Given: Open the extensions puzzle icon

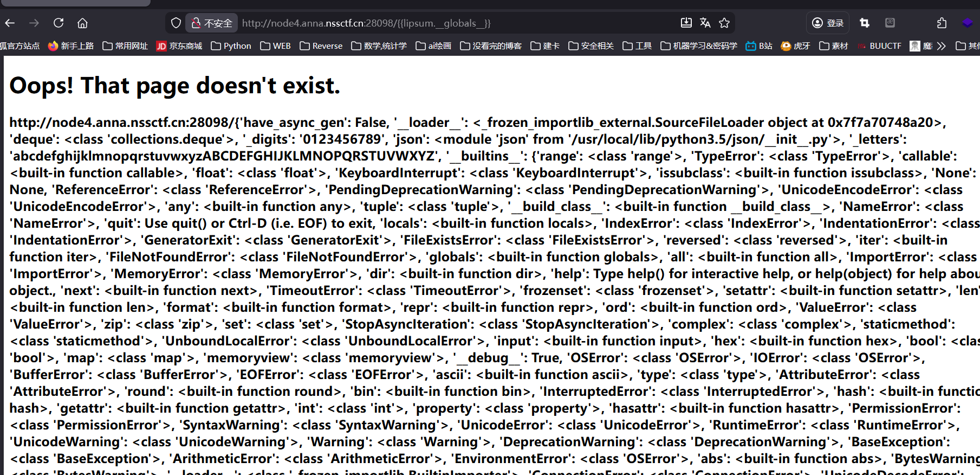Looking at the screenshot, I should pos(942,23).
